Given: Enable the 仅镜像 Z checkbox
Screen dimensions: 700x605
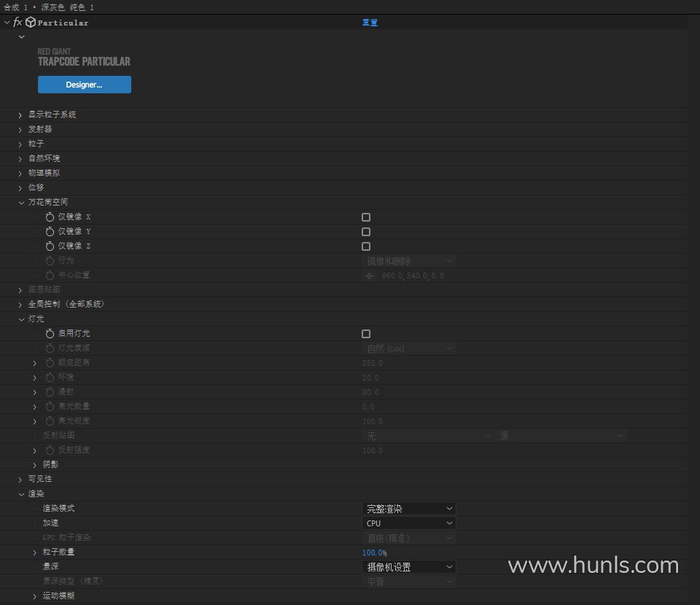Looking at the screenshot, I should point(366,246).
